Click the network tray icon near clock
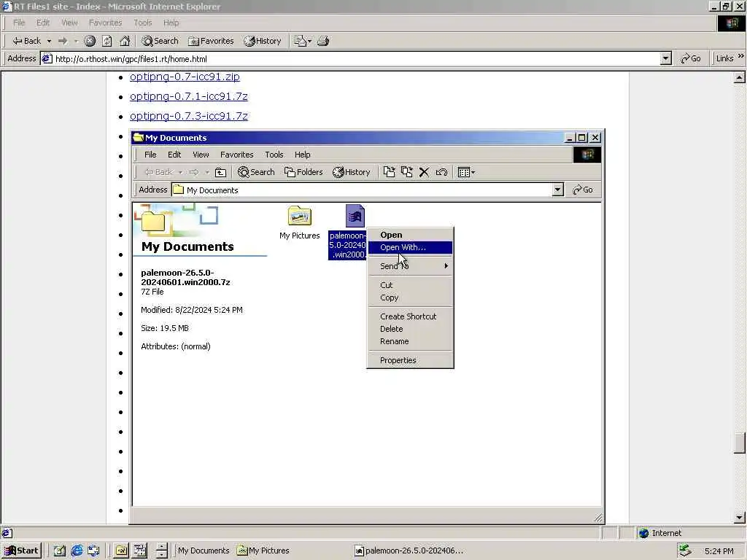747x560 pixels. (685, 551)
